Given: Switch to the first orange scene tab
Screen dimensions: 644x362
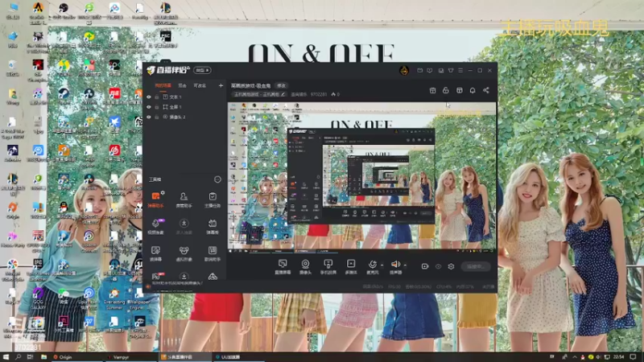Looking at the screenshot, I should 163,85.
